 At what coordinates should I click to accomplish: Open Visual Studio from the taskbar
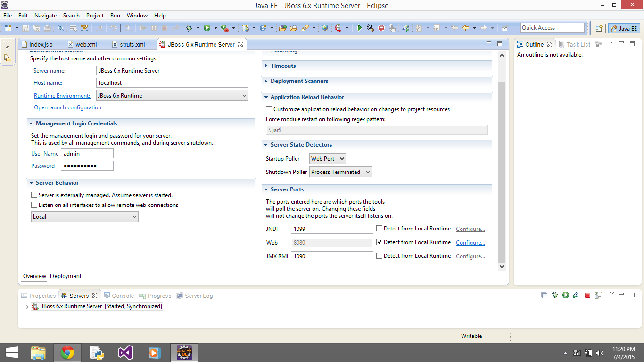click(x=126, y=353)
